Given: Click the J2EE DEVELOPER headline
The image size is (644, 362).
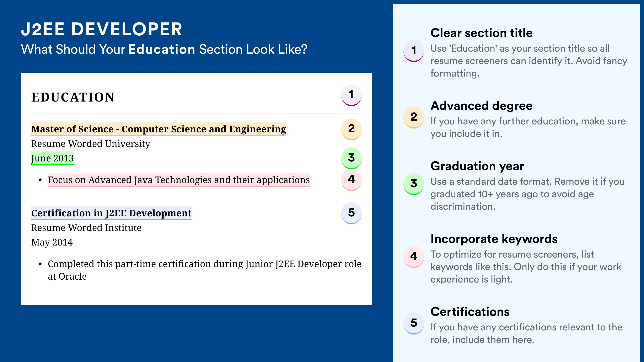Looking at the screenshot, I should [102, 29].
